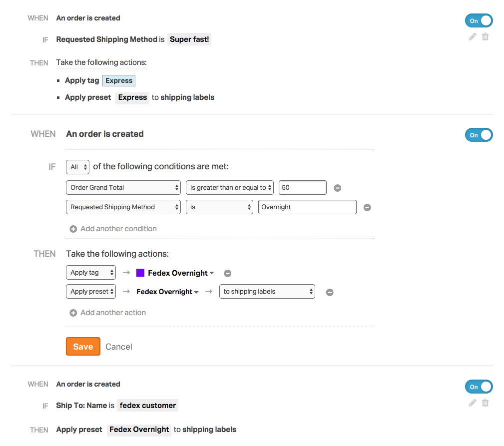Screen dimensions: 504x446
Task: Disable the order grand total automation rule
Action: pyautogui.click(x=479, y=135)
